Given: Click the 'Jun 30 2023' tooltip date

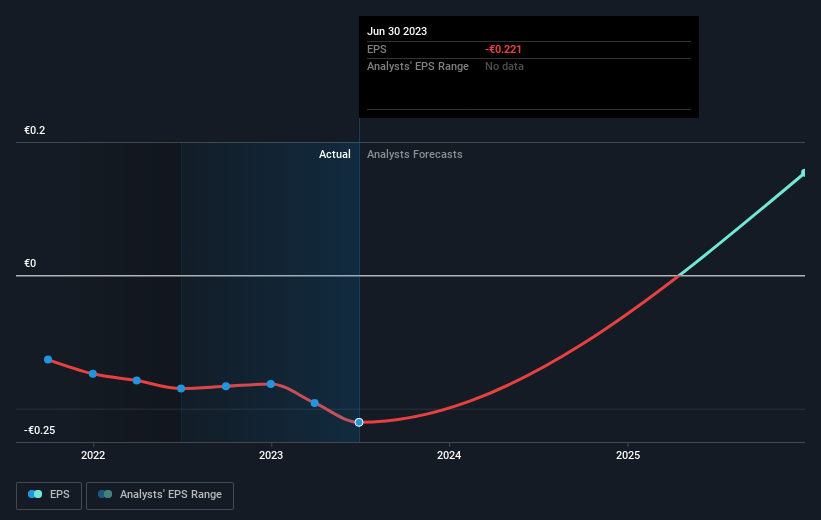Looking at the screenshot, I should coord(397,31).
